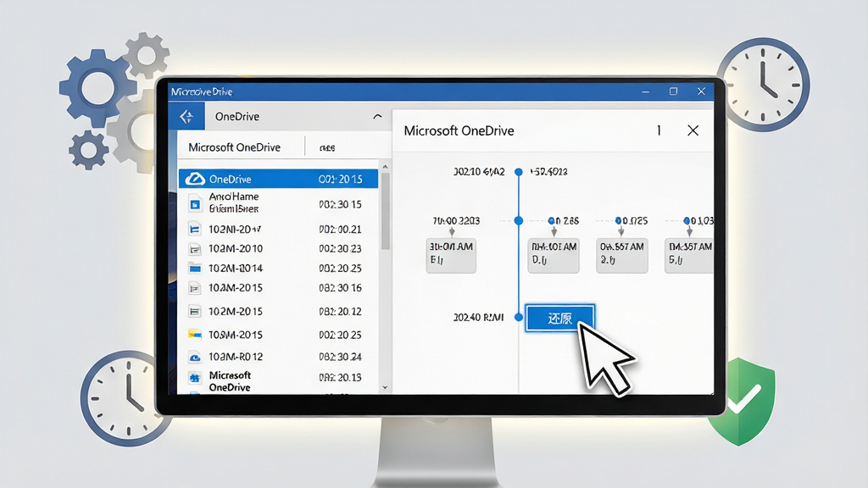Click the file icon beside Anro Hame
The width and height of the screenshot is (868, 488).
point(195,204)
